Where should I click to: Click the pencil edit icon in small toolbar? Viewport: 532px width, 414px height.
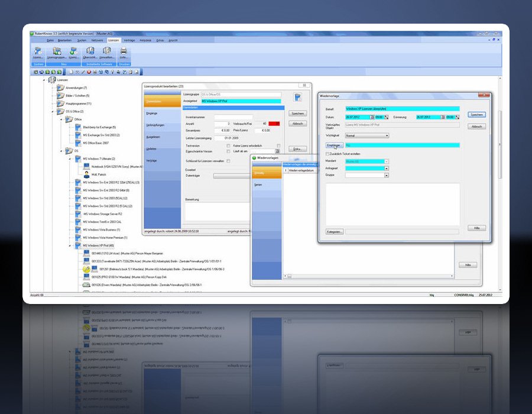coord(83,72)
